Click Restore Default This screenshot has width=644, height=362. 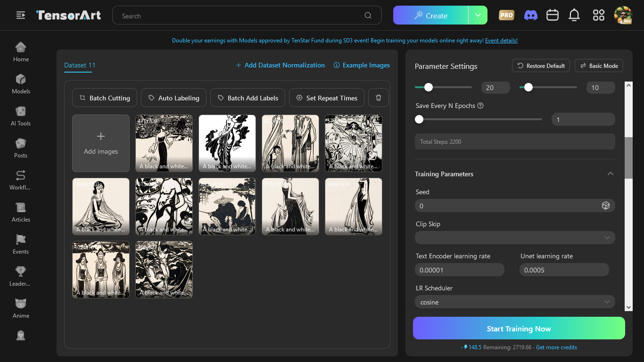(x=541, y=66)
